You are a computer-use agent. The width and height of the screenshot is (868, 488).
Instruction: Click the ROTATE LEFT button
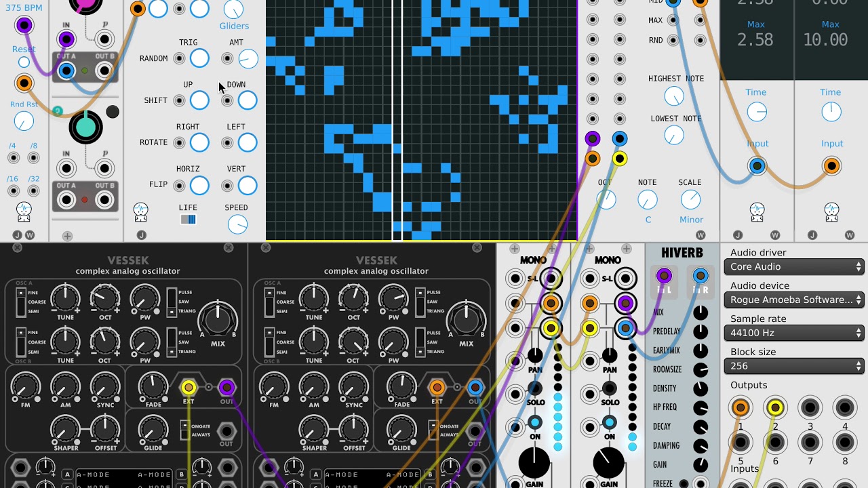tap(248, 142)
